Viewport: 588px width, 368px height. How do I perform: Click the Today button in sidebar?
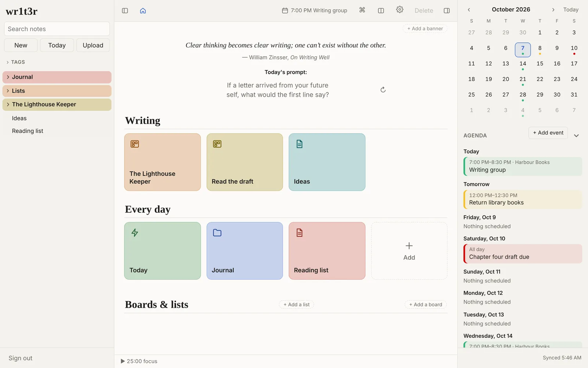(x=57, y=45)
